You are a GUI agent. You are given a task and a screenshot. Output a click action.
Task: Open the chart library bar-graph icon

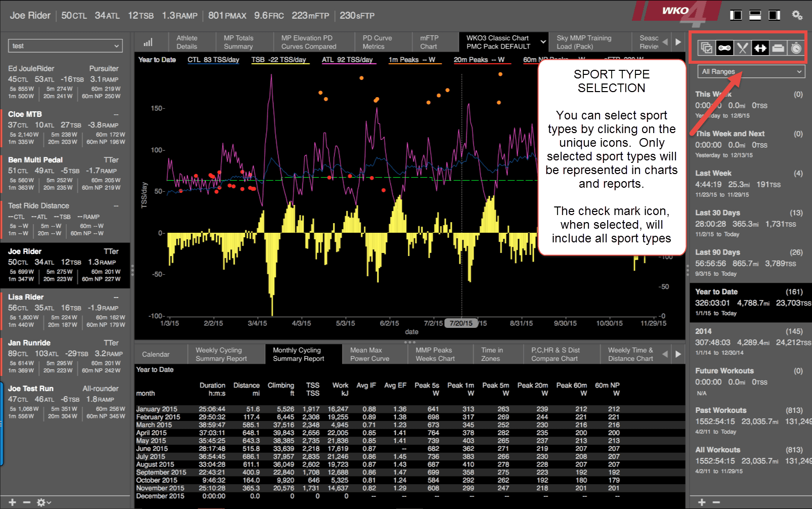click(x=148, y=43)
